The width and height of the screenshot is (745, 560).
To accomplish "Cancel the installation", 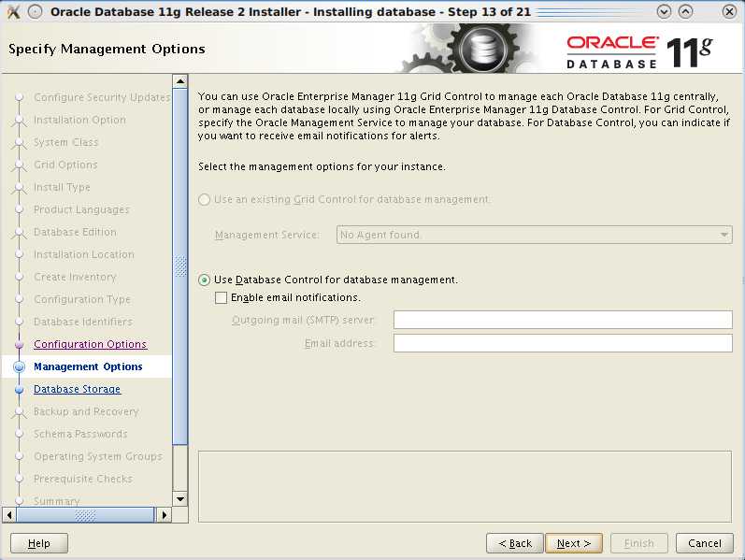I will (705, 543).
